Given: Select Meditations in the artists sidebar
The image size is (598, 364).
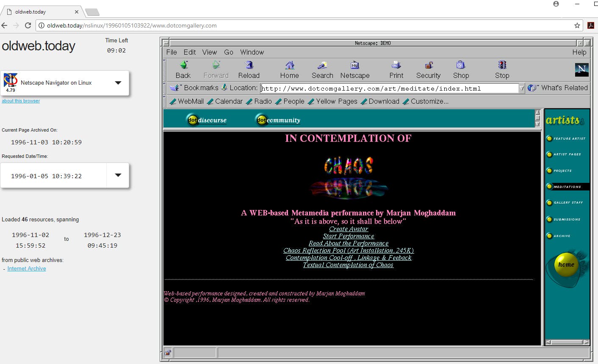Looking at the screenshot, I should (567, 187).
